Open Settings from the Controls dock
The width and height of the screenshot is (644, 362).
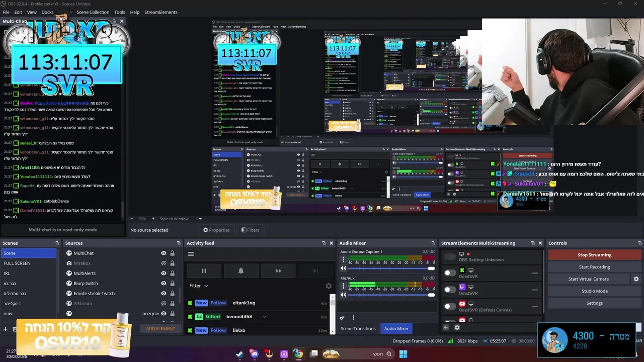(594, 303)
